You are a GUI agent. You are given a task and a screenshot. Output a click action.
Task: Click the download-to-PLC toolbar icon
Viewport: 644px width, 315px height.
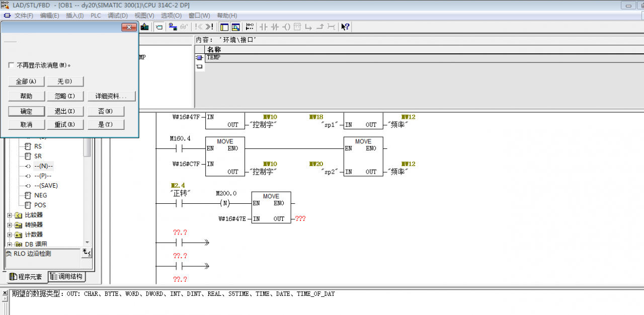pos(145,27)
